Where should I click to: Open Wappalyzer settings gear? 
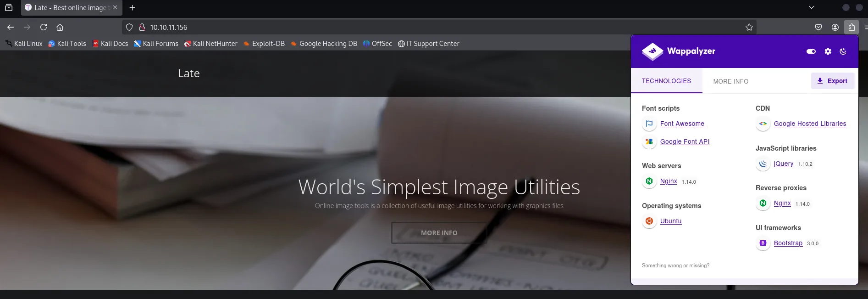828,51
